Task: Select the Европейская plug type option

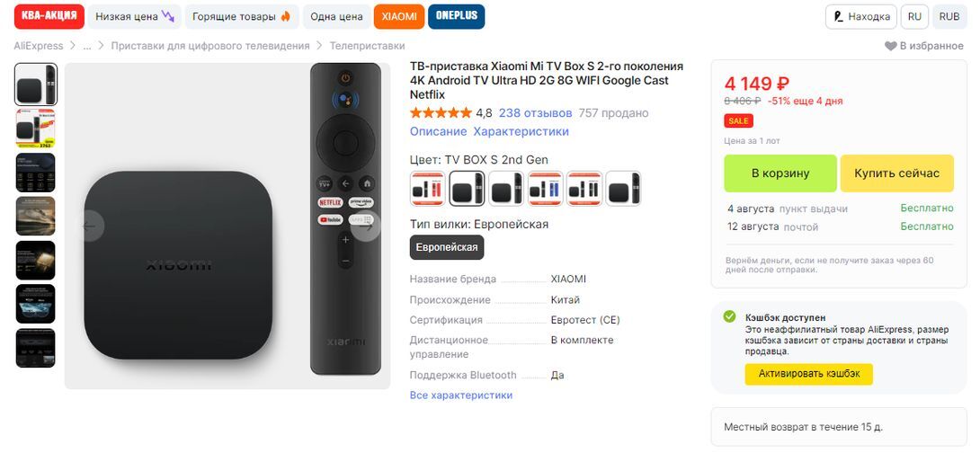Action: tap(447, 247)
